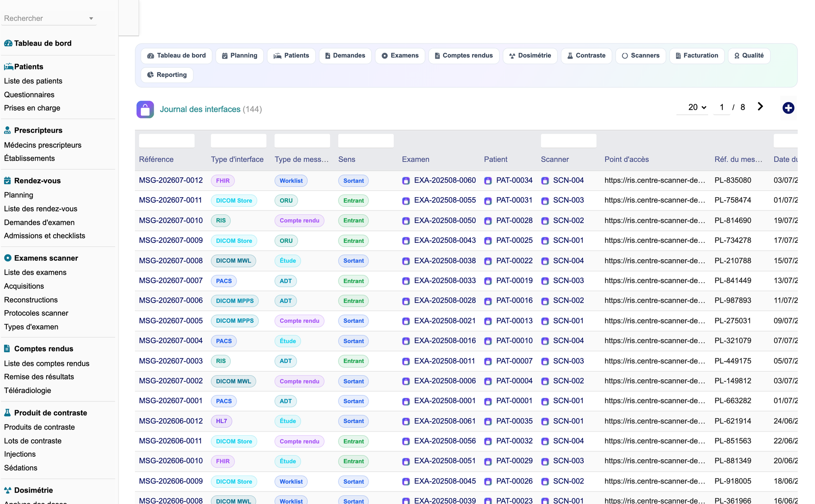Open the Demandes tab

(345, 56)
